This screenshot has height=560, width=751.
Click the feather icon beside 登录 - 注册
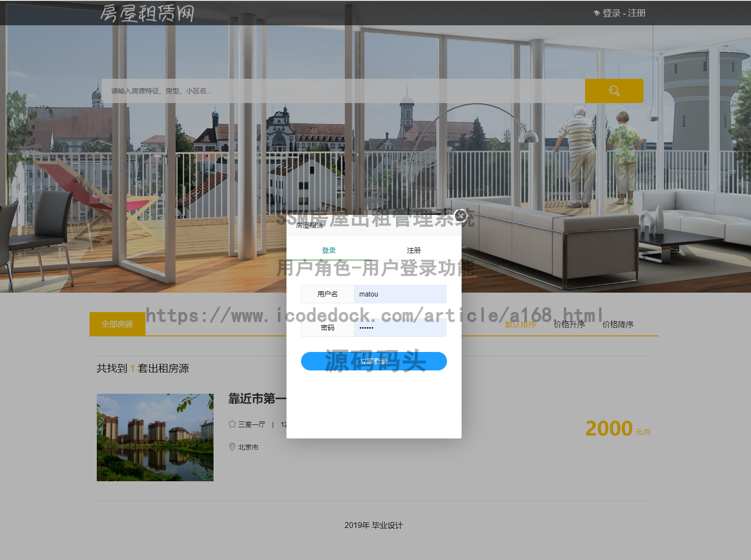(x=596, y=13)
